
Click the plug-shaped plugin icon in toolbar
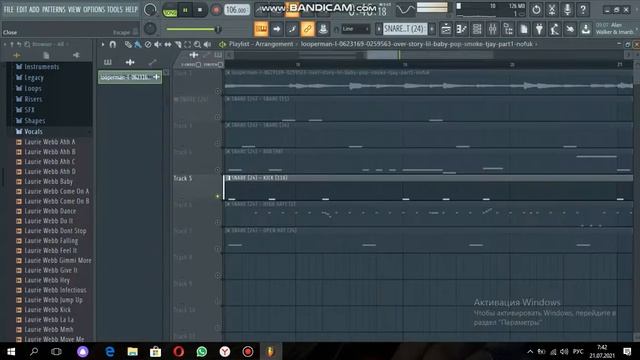pos(539,29)
